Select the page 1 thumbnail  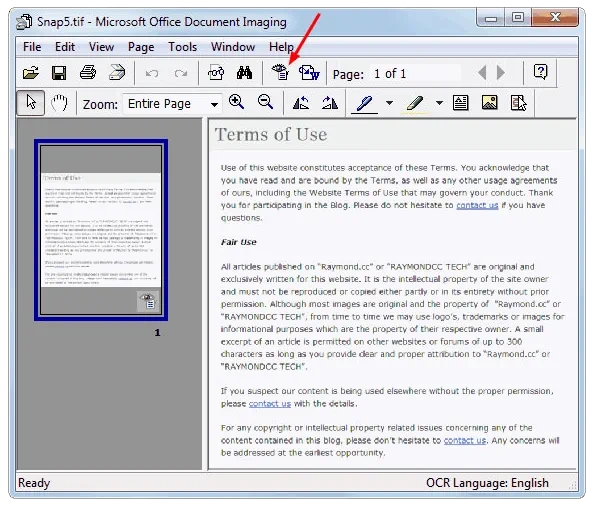(101, 230)
